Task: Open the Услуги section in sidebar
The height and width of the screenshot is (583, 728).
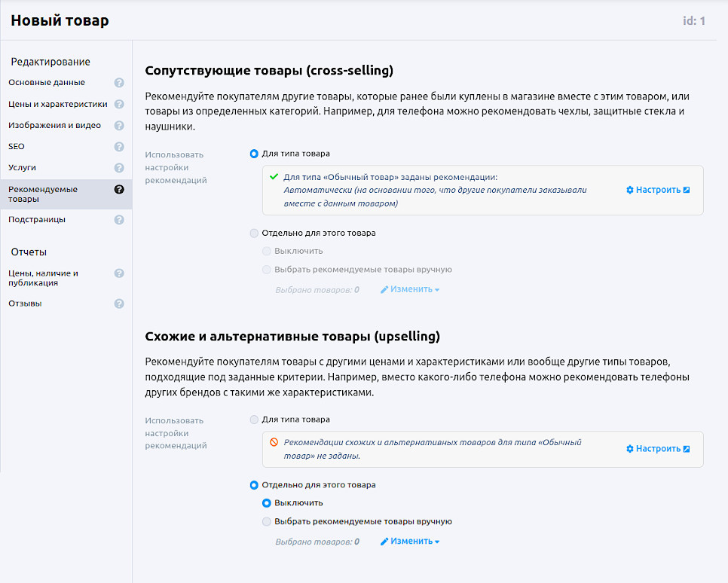Action: coord(23,168)
